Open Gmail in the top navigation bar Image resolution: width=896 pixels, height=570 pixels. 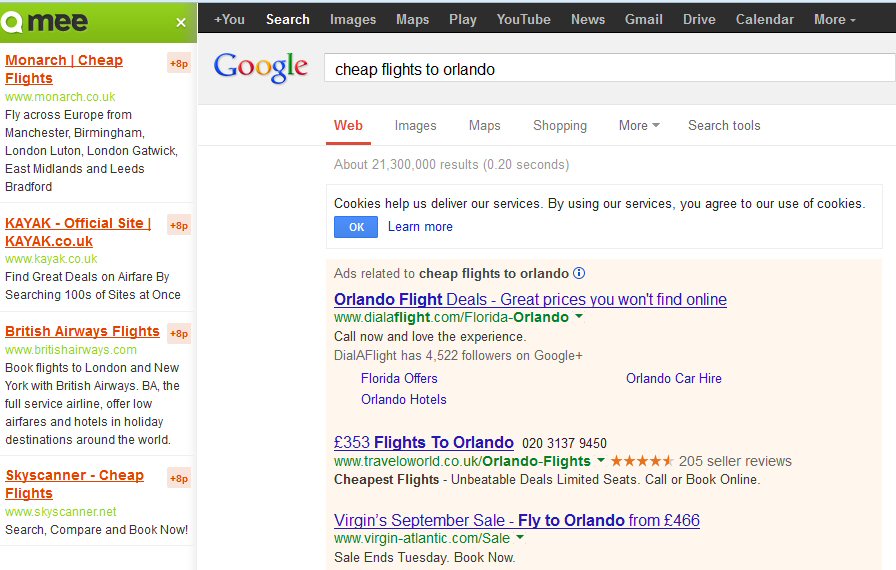click(643, 19)
